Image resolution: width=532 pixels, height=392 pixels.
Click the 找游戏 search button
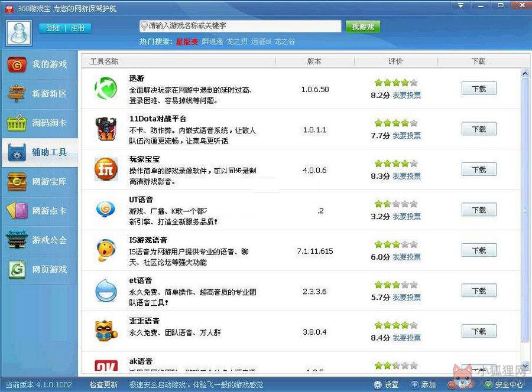click(363, 27)
